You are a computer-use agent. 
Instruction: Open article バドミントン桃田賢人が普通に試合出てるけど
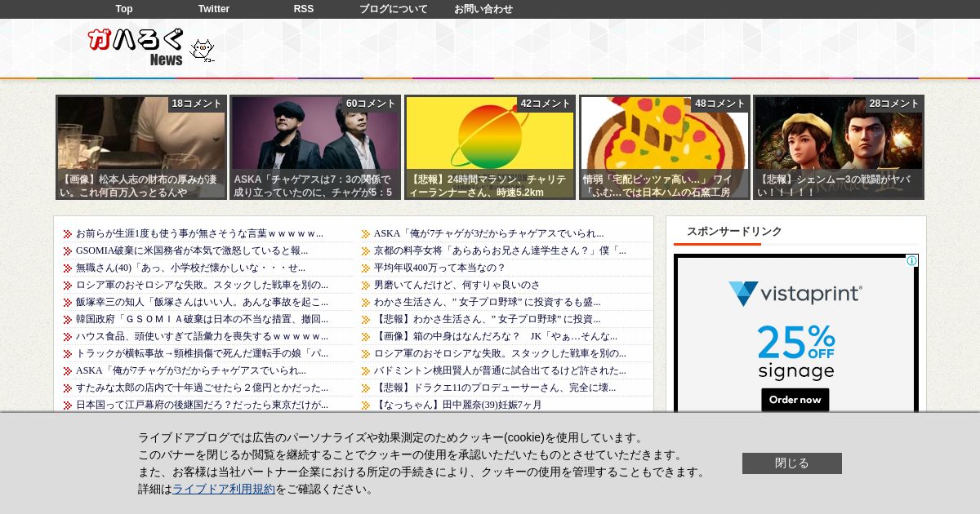pyautogui.click(x=500, y=370)
